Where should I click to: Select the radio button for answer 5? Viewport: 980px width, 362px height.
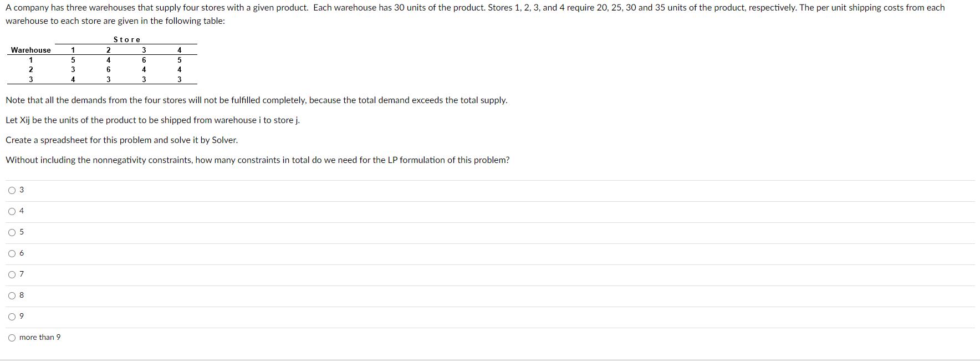click(12, 232)
